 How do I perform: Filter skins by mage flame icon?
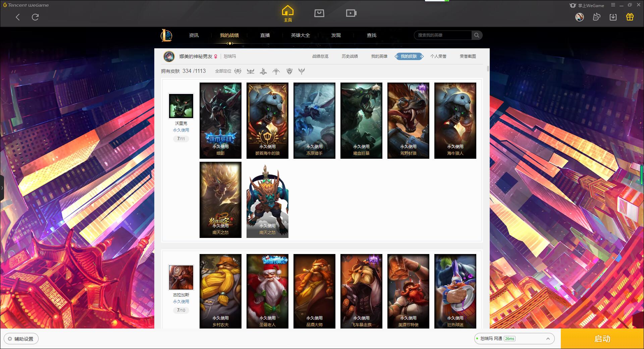click(263, 71)
